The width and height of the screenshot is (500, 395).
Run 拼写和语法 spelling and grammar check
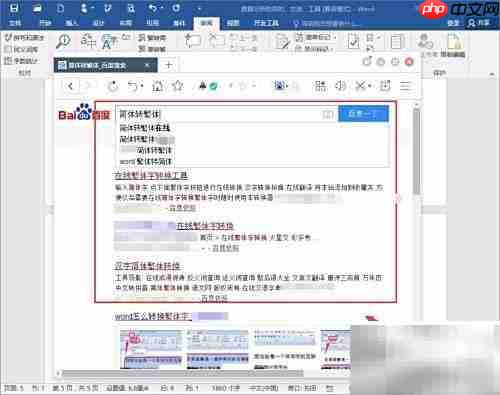coord(25,38)
